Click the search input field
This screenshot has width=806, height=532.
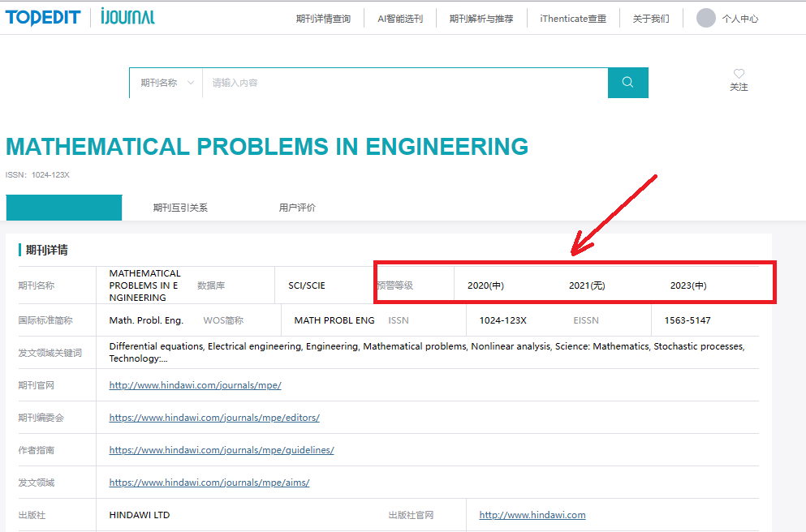[x=405, y=83]
